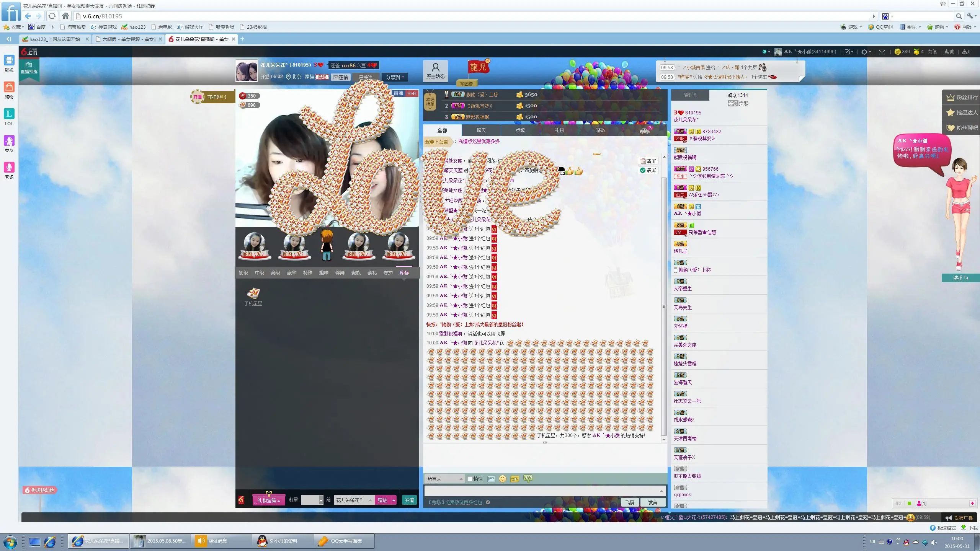The image size is (980, 551).
Task: Open the Windows Start button
Action: (x=10, y=541)
